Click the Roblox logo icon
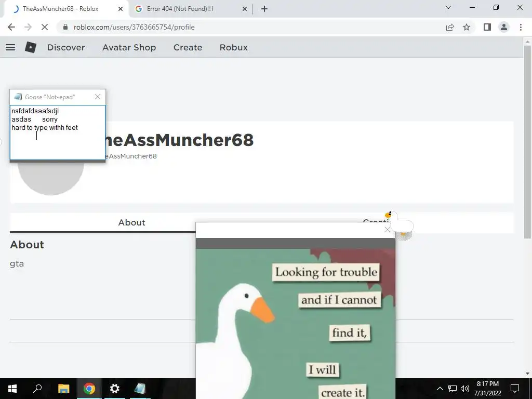 (31, 47)
